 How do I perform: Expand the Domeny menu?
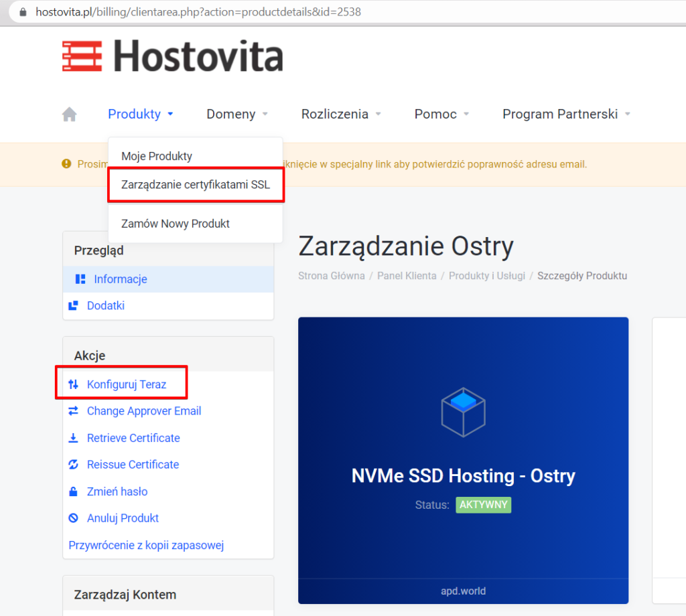pos(236,114)
